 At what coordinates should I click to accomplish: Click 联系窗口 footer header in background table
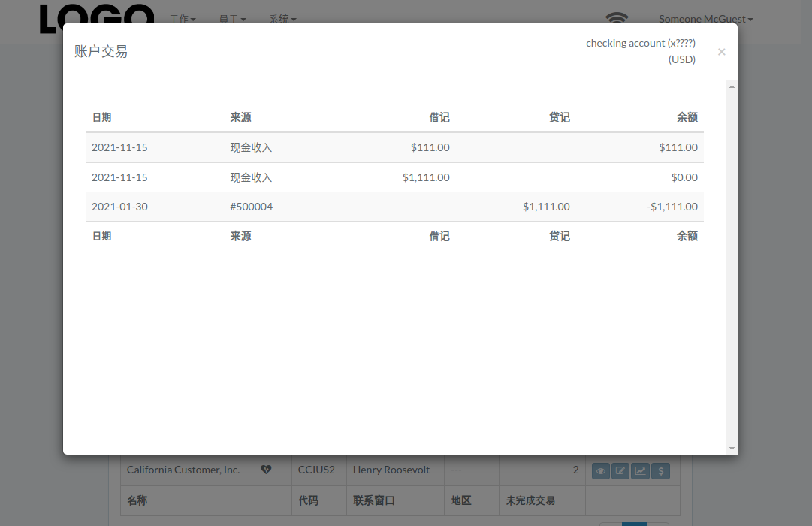coord(374,500)
